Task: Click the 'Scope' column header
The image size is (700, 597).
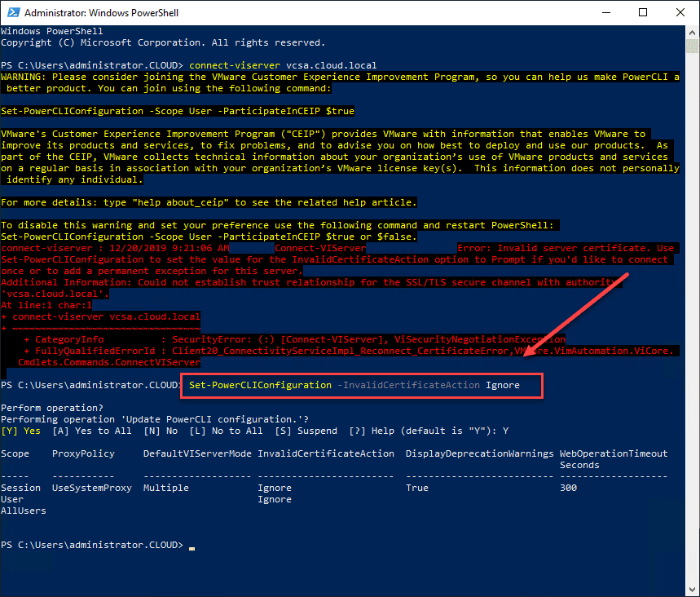Action: tap(15, 453)
